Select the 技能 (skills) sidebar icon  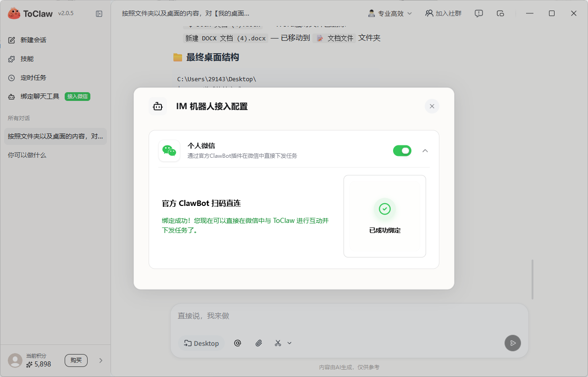[11, 59]
